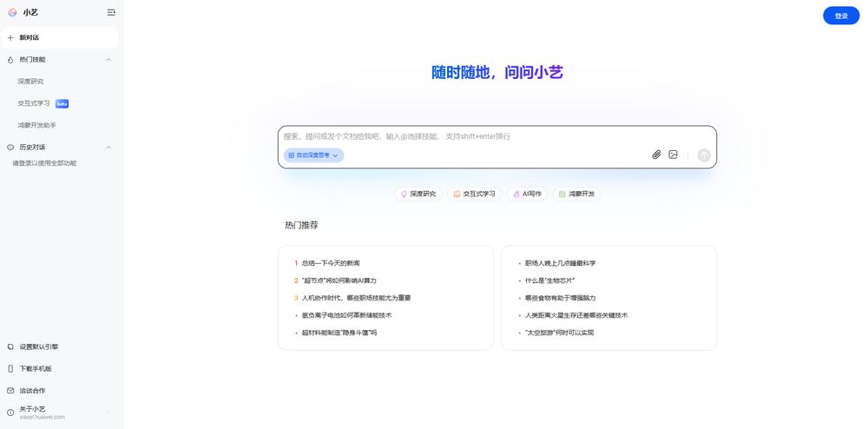Click 请登录以使用全部功能 text
The width and height of the screenshot is (868, 429).
tap(45, 163)
